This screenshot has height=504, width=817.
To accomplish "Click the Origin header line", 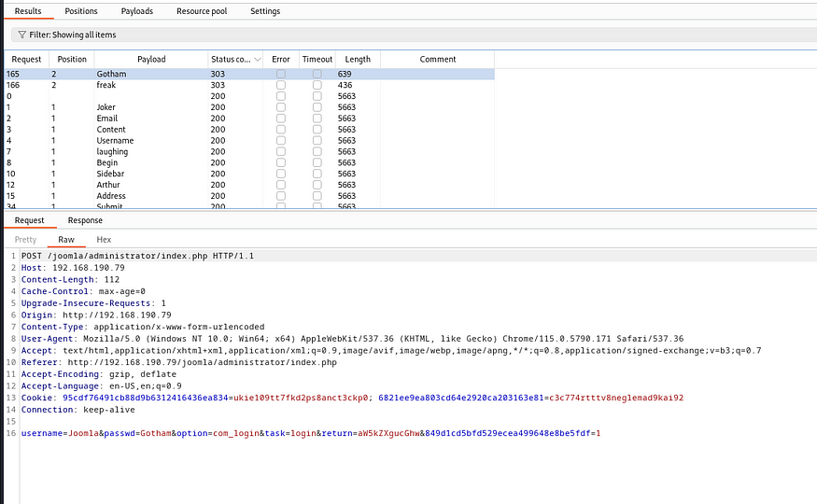I will click(96, 315).
